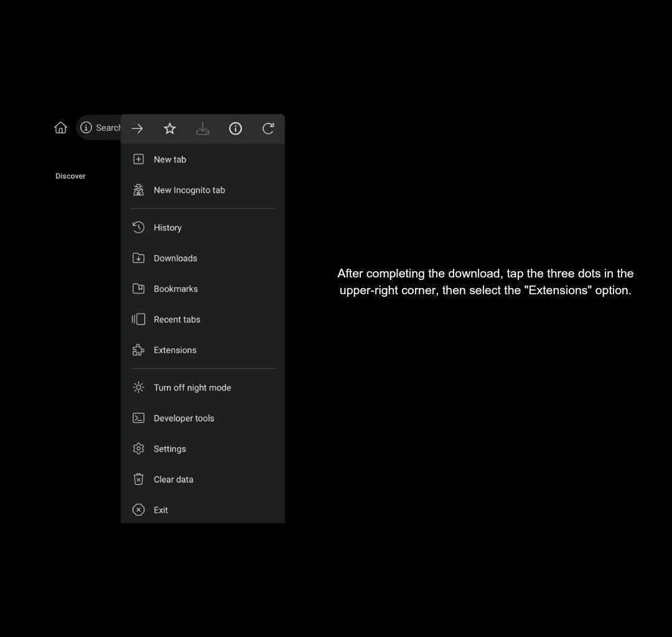Click the Extensions puzzle piece icon
The height and width of the screenshot is (637, 672).
tap(139, 350)
